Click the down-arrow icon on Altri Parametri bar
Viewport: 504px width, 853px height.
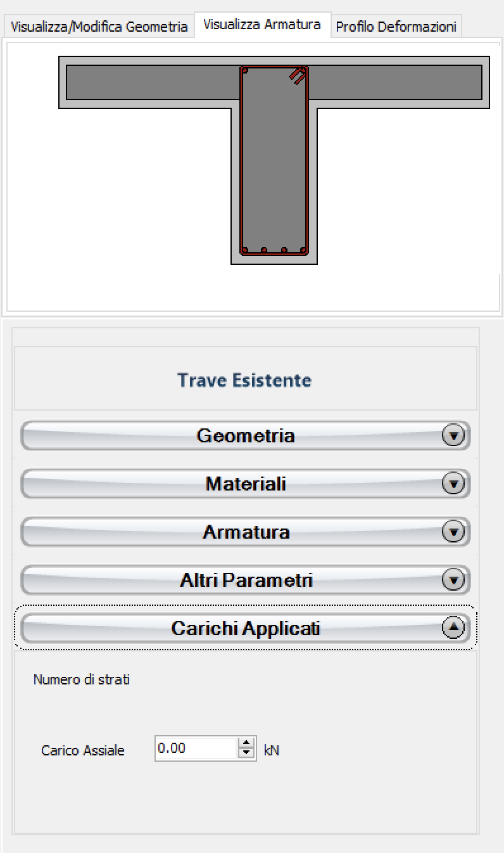pyautogui.click(x=453, y=580)
